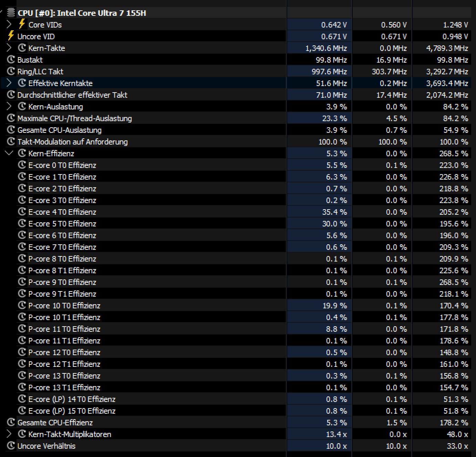476x457 pixels.
Task: Click the clock icon beside P-core 9 T1 Effizienz
Action: tap(22, 294)
